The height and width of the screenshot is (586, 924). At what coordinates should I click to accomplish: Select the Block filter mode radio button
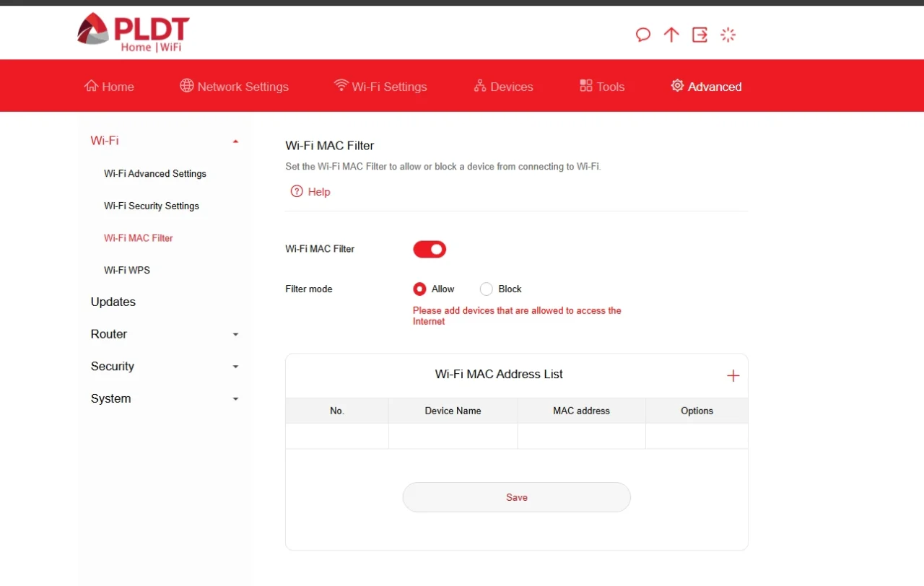point(487,289)
